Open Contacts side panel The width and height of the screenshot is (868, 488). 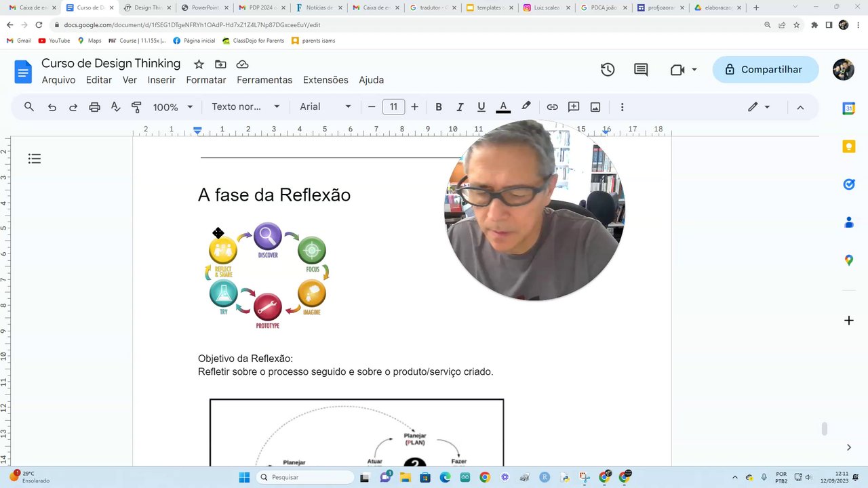coord(849,222)
